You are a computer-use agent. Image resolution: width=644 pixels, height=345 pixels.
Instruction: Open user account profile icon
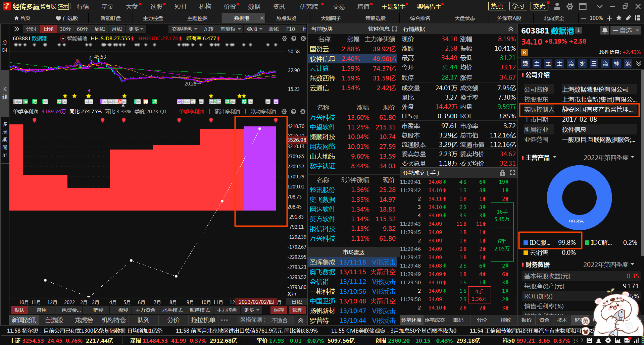pyautogui.click(x=557, y=6)
